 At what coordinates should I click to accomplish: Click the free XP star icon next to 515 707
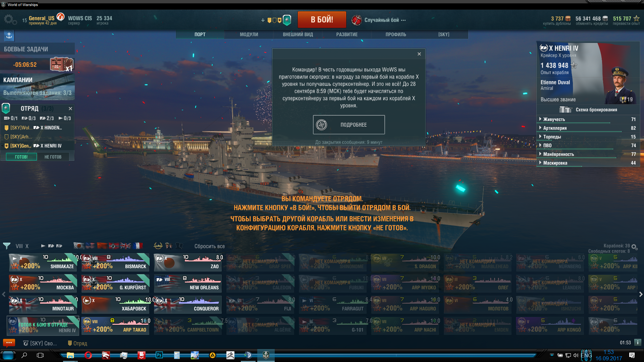(x=636, y=18)
